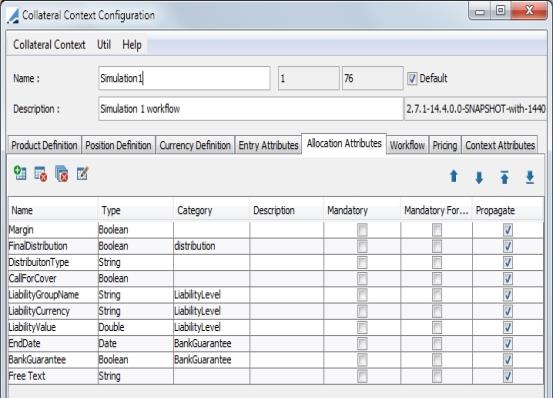
Task: Click the field showing value 1
Action: (x=309, y=78)
